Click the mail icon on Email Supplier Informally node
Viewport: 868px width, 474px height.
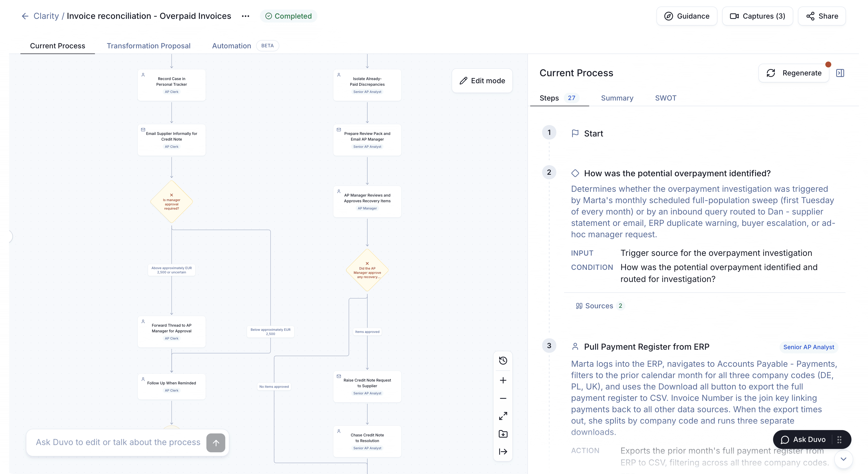pos(143,129)
